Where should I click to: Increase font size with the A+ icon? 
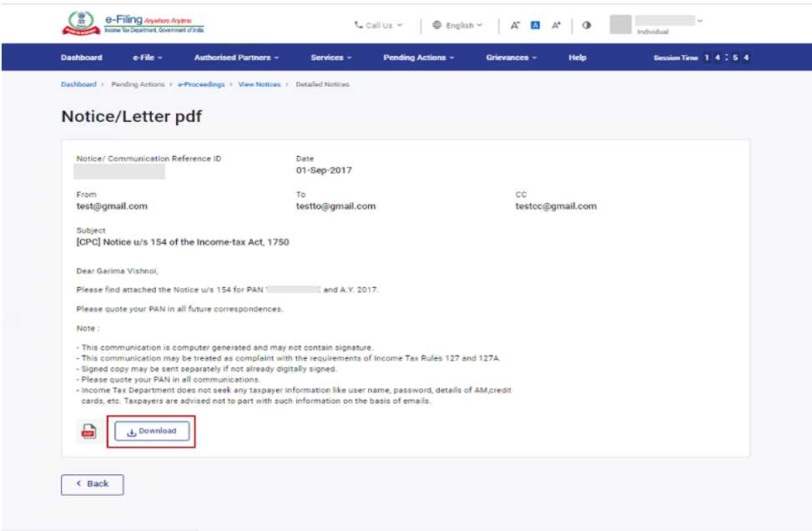click(556, 25)
